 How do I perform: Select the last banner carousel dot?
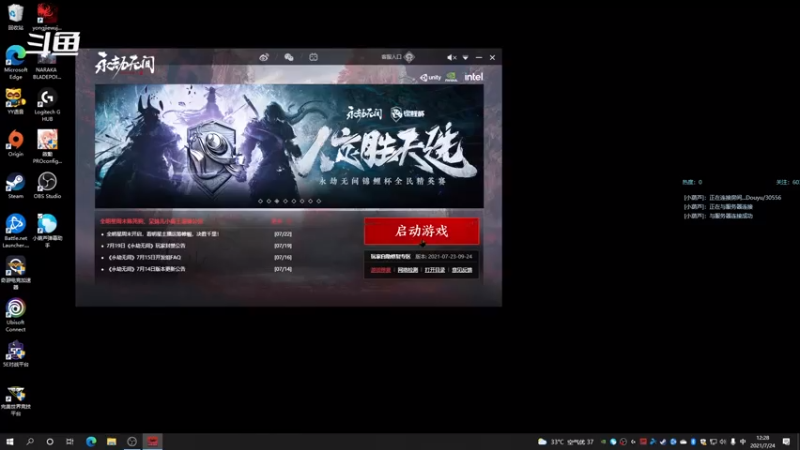[318, 201]
